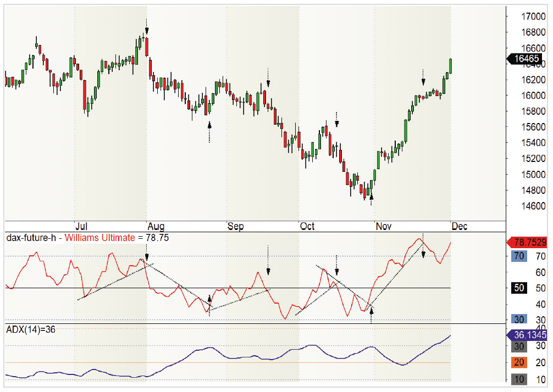Select the Aug label on time axis
553x392 pixels.
156,226
